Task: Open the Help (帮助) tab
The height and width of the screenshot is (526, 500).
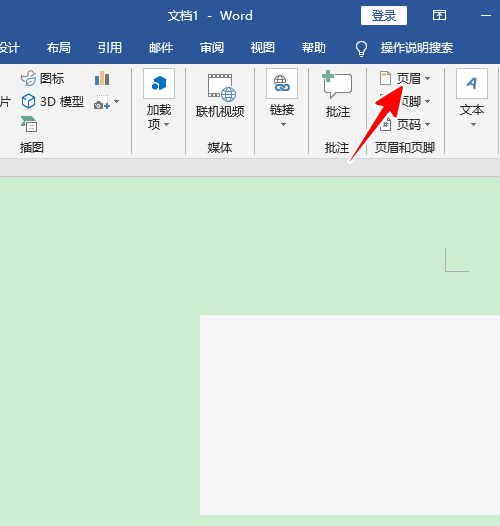Action: pyautogui.click(x=313, y=48)
